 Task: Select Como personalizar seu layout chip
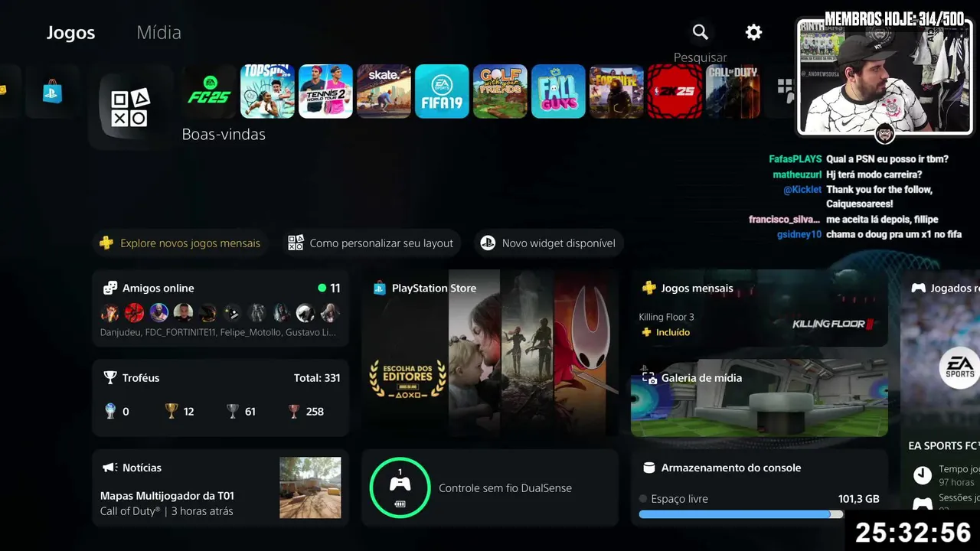pyautogui.click(x=371, y=243)
